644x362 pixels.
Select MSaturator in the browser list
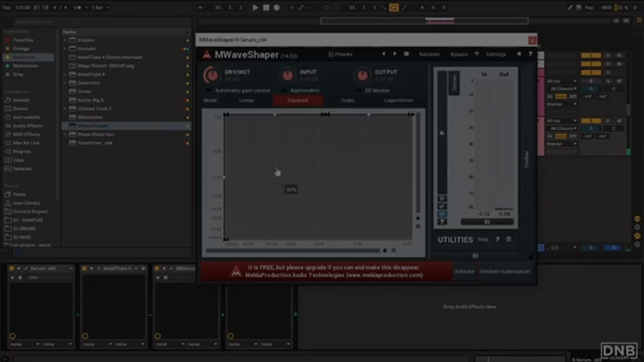click(x=125, y=117)
